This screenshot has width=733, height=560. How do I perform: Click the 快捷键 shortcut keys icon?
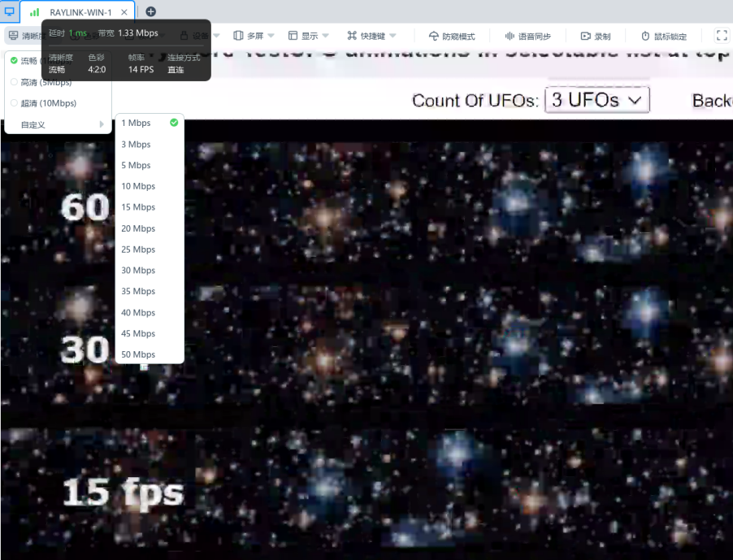click(x=352, y=36)
